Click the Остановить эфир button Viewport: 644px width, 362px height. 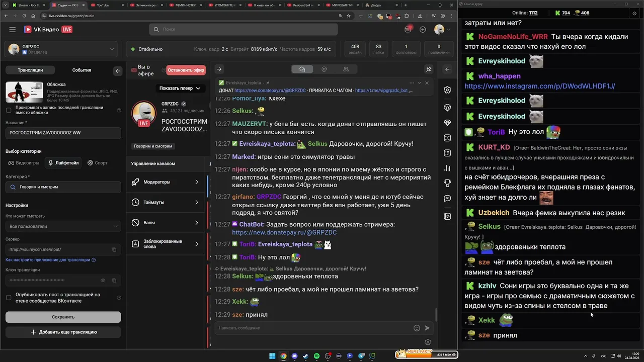[x=186, y=70]
